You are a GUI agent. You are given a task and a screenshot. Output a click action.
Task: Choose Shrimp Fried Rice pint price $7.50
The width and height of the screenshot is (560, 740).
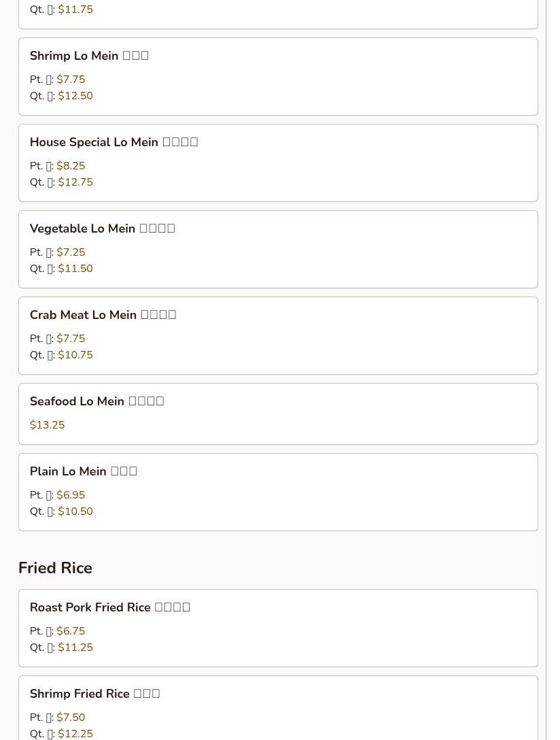71,718
